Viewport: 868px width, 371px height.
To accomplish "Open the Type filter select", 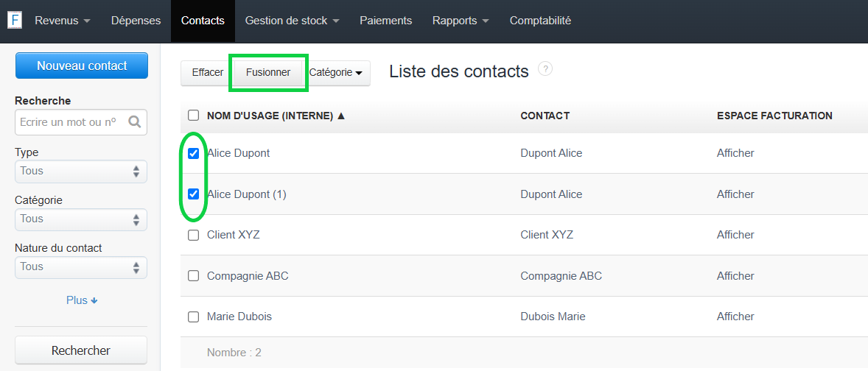I will coord(81,171).
